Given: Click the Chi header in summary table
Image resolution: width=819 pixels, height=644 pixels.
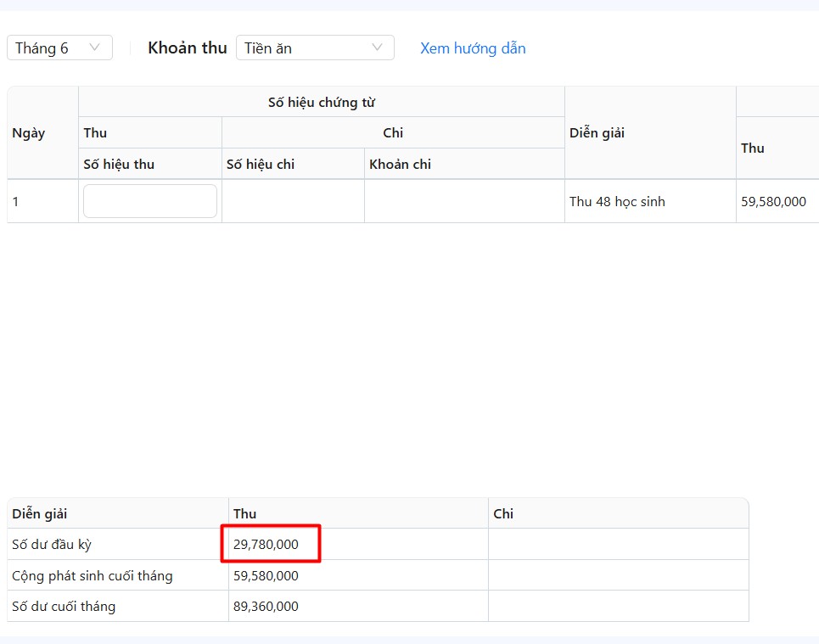Looking at the screenshot, I should pos(503,513).
